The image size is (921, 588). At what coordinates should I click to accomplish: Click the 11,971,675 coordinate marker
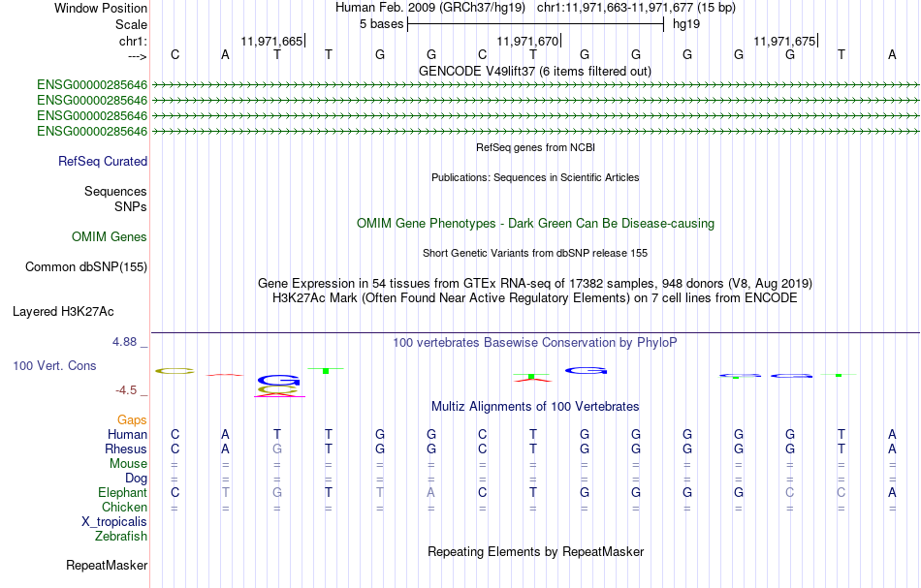tap(784, 41)
